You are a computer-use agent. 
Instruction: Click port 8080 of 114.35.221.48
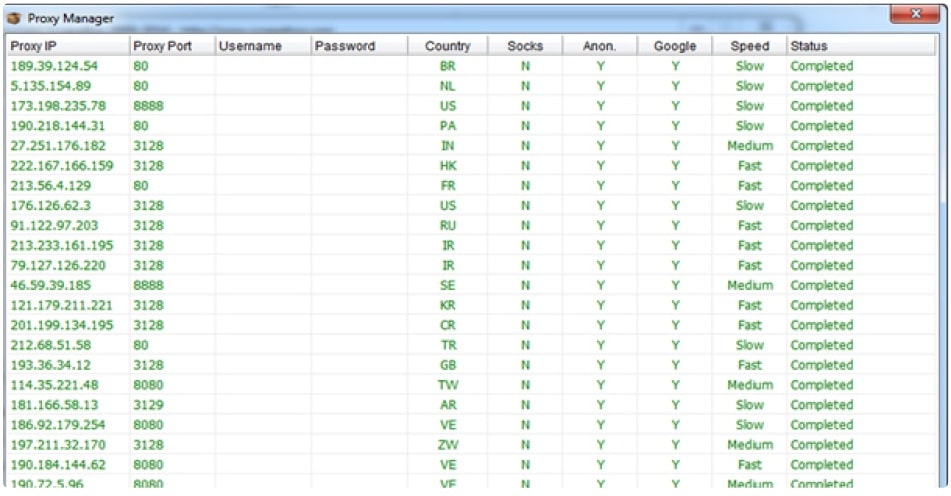coord(149,385)
